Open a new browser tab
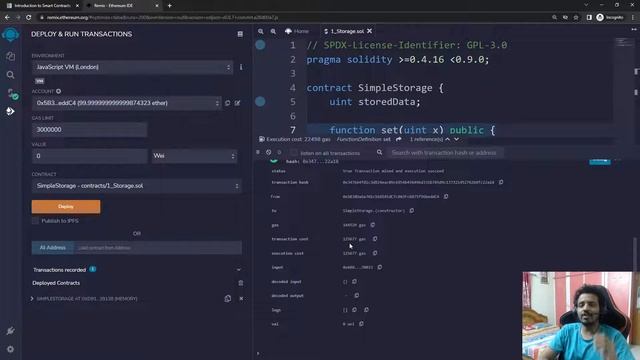Image resolution: width=640 pixels, height=360 pixels. (169, 6)
